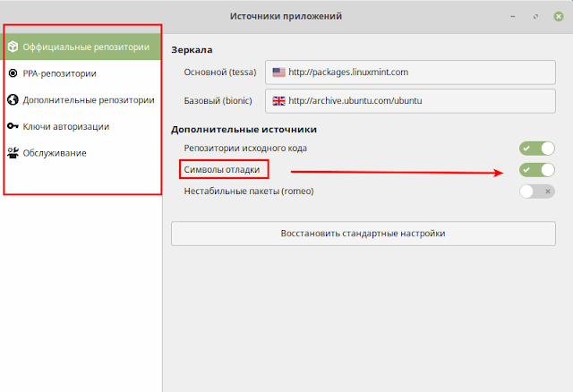This screenshot has height=392, width=573.
Task: Minimize the Источники приложений window
Action: [x=513, y=16]
